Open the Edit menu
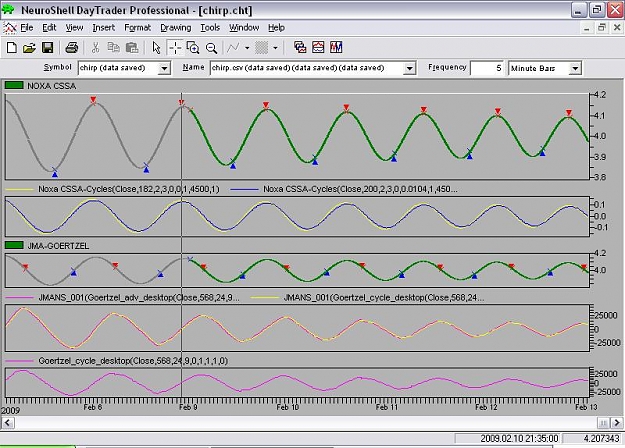This screenshot has width=625, height=448. (49, 28)
